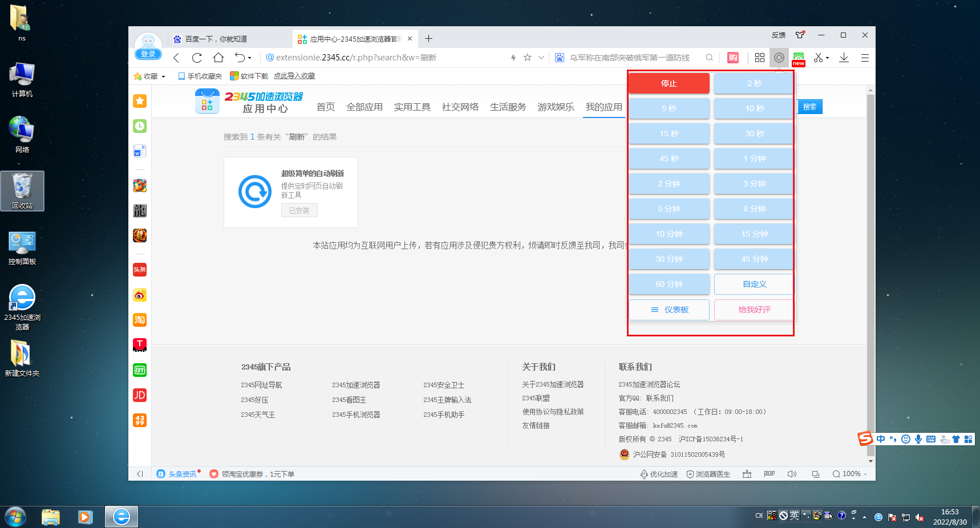
Task: Click the skin shirt icon in title bar
Action: coord(800,35)
